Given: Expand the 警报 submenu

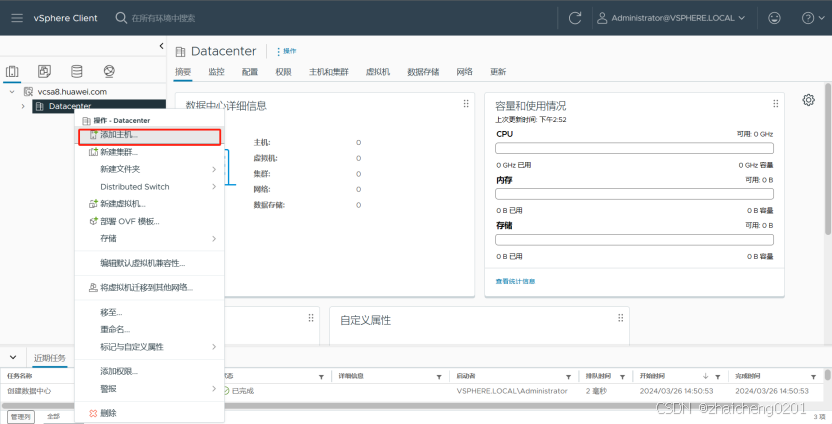Looking at the screenshot, I should pyautogui.click(x=150, y=389).
